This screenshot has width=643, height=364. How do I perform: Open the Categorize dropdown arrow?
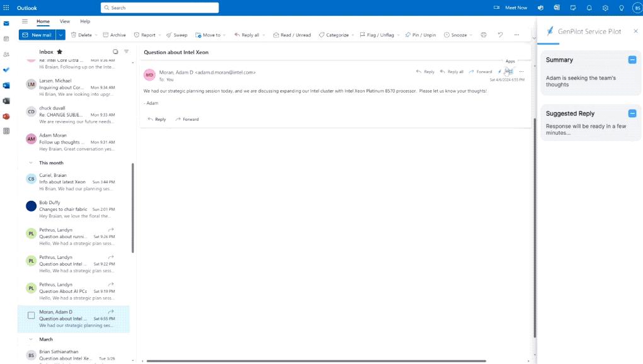[353, 35]
